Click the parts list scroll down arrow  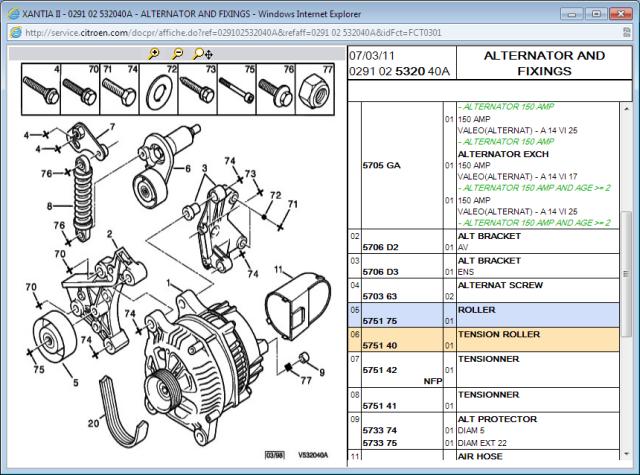tap(627, 454)
